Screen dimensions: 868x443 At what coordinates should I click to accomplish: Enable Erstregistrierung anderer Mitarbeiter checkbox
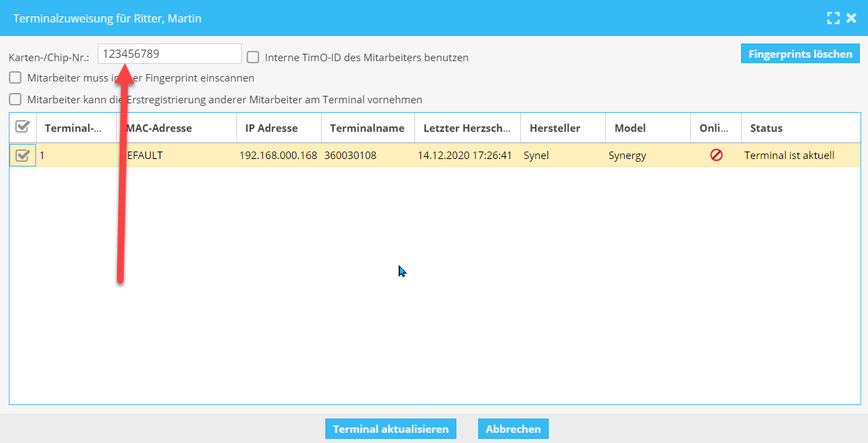[15, 100]
